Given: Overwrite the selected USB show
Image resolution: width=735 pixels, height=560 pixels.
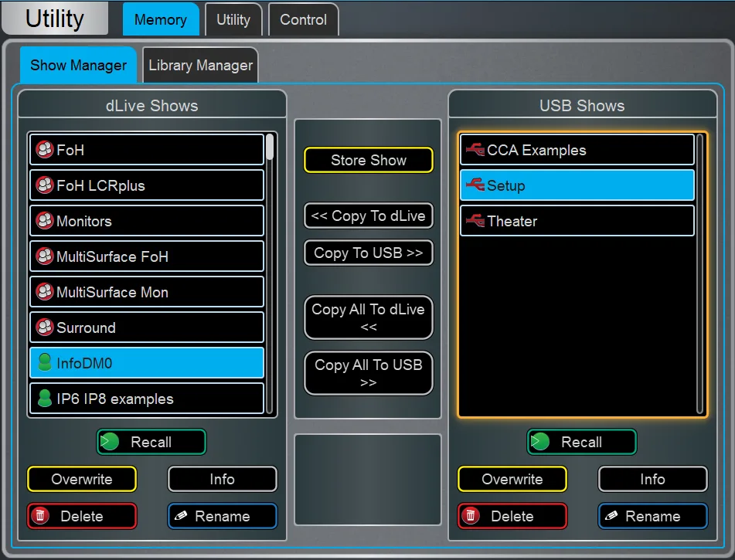Looking at the screenshot, I should 512,479.
